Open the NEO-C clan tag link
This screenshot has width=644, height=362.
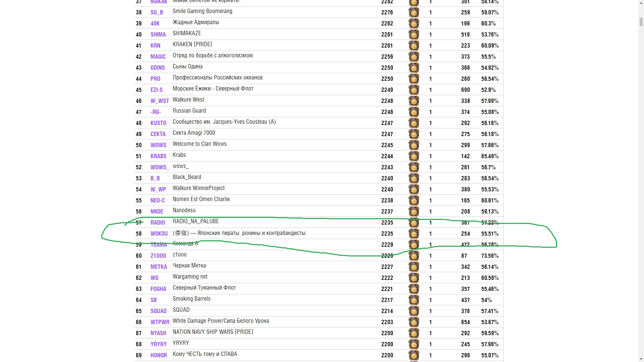[x=158, y=200]
